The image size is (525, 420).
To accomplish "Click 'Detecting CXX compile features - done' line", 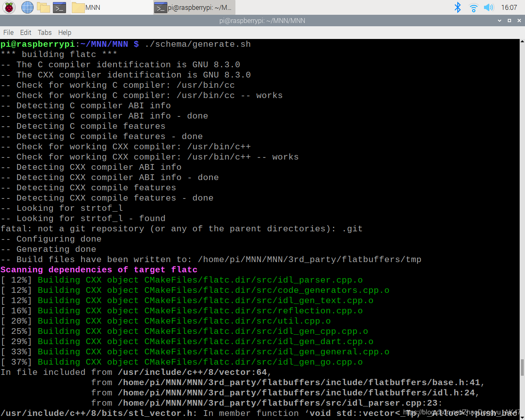I will (107, 198).
